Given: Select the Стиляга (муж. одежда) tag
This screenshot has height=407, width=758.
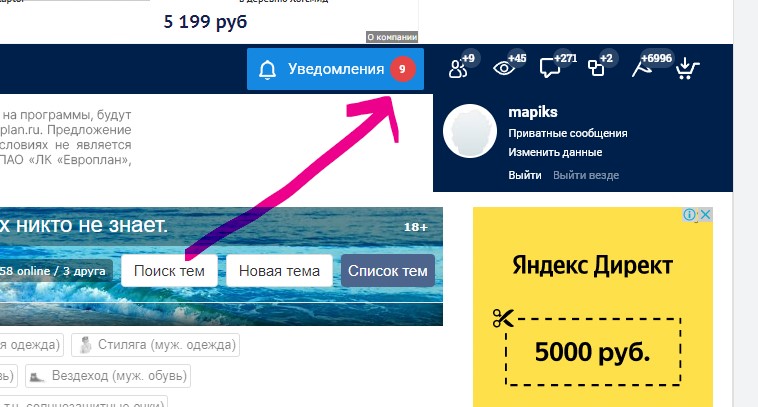Looking at the screenshot, I should (156, 345).
